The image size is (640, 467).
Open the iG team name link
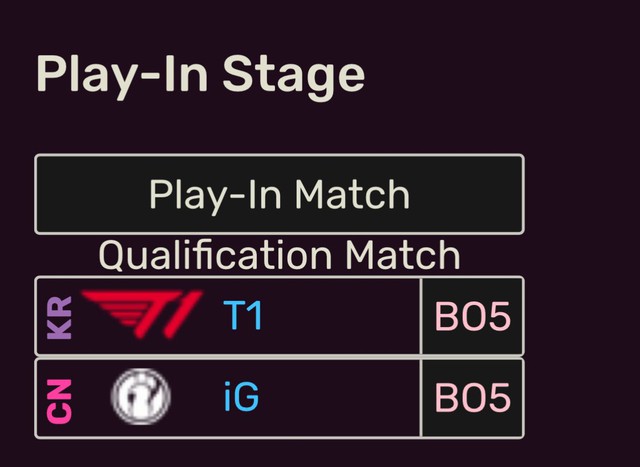click(x=241, y=398)
